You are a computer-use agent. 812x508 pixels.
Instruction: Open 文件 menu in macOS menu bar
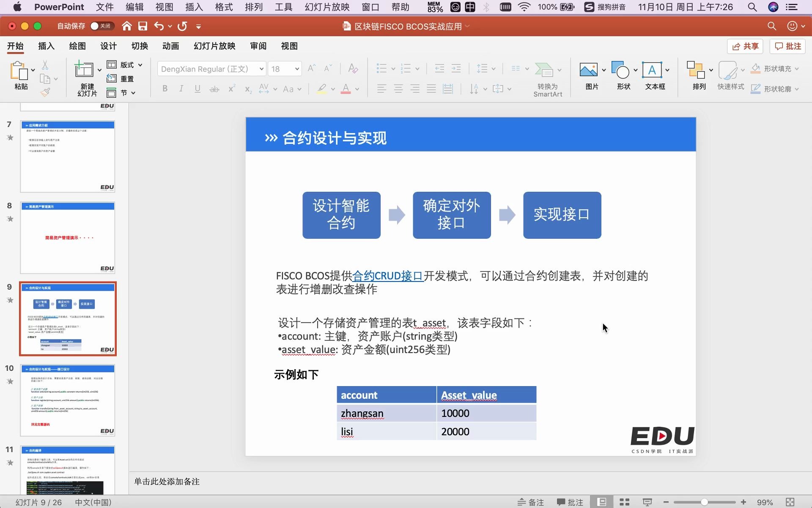point(104,7)
